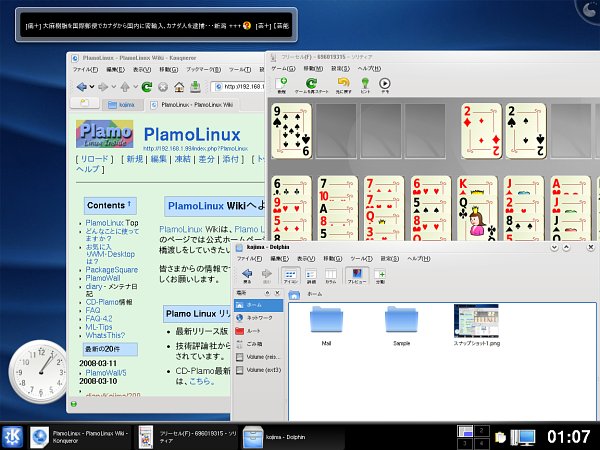
Task: Start the Freecell demo play button
Action: pos(385,85)
